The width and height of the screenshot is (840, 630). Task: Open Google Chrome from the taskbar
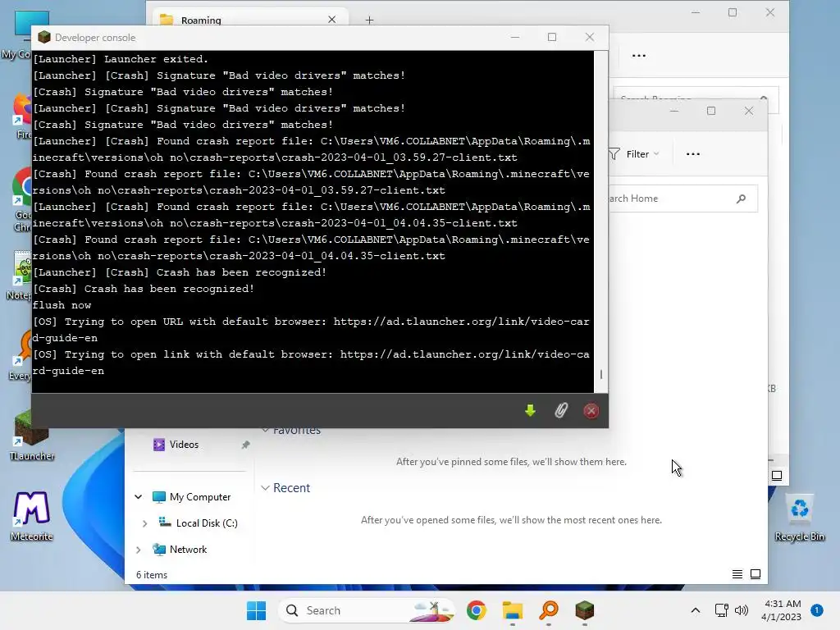click(477, 610)
